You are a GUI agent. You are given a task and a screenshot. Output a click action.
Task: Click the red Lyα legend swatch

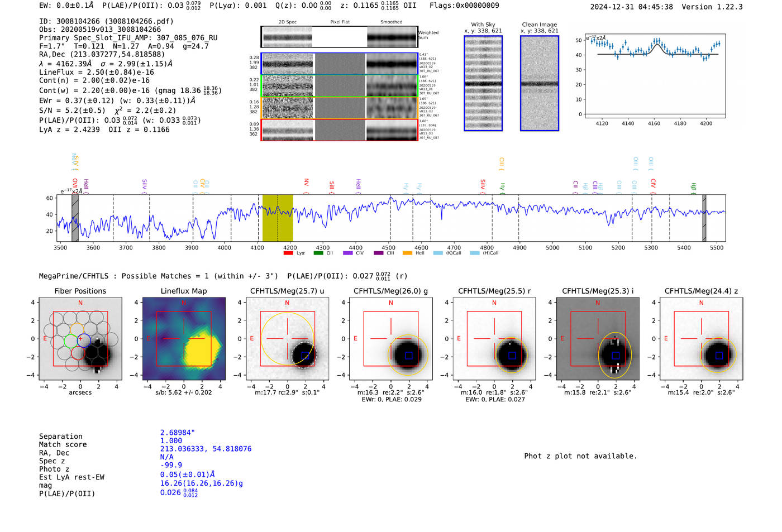pyautogui.click(x=288, y=253)
